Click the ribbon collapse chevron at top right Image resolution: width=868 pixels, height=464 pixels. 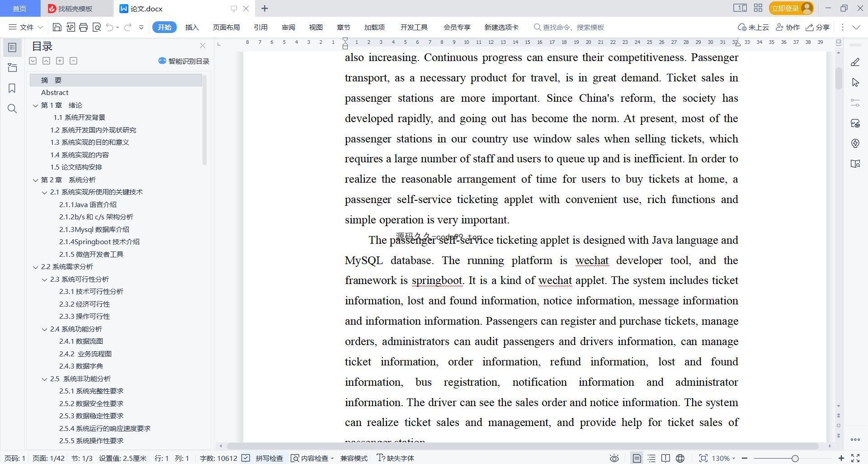click(x=856, y=27)
